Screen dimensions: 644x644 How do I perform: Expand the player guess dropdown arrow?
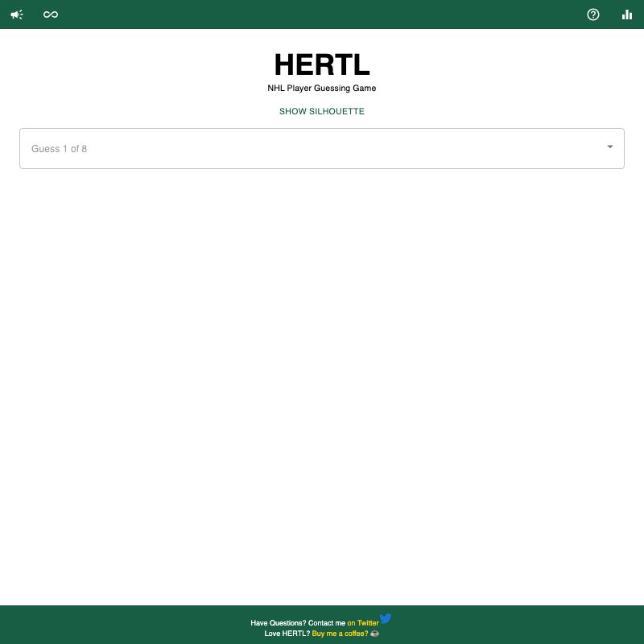pyautogui.click(x=609, y=147)
